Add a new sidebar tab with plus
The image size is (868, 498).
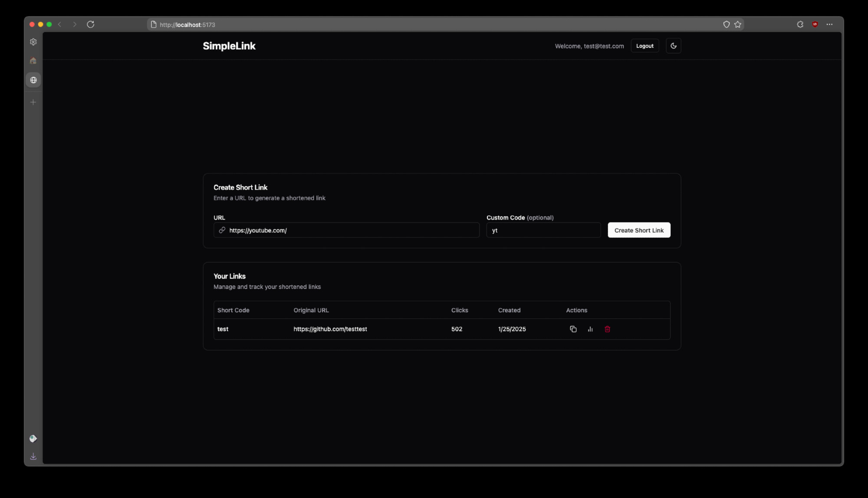tap(33, 102)
